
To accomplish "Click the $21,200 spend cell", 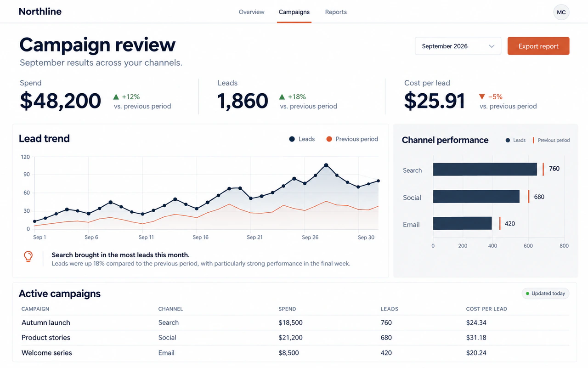I will [290, 338].
